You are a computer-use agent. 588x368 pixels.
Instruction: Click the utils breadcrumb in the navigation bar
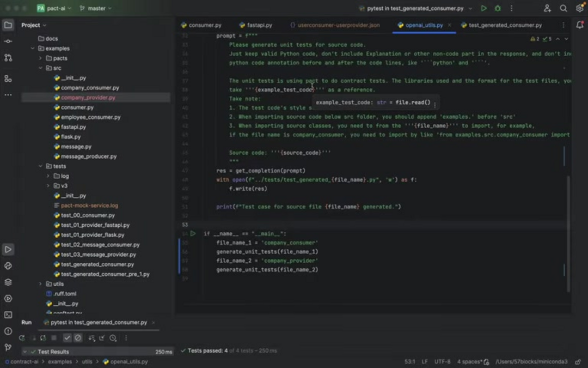tap(87, 361)
